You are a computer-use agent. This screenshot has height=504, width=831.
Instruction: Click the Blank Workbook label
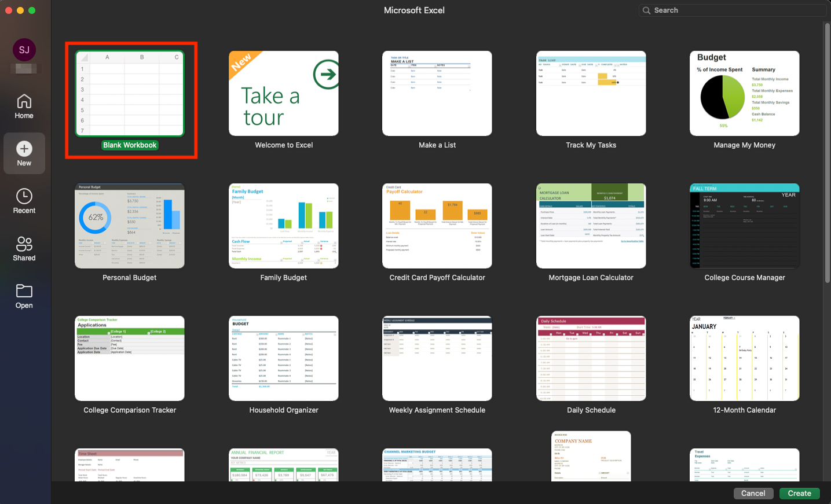[x=130, y=145]
